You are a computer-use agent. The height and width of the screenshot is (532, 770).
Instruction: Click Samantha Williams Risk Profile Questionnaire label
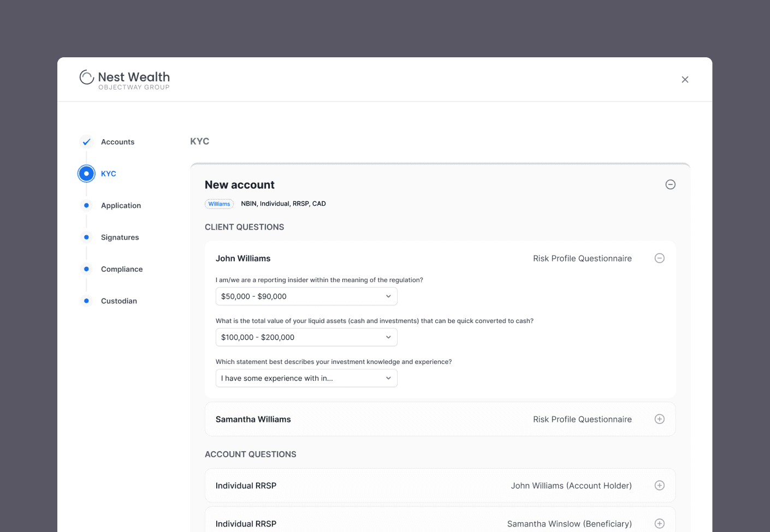click(582, 420)
